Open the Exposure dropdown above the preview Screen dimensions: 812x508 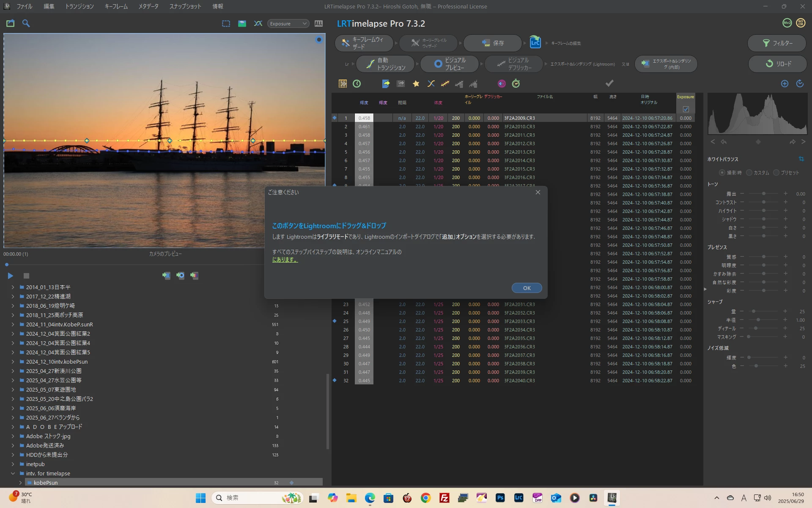click(x=288, y=24)
